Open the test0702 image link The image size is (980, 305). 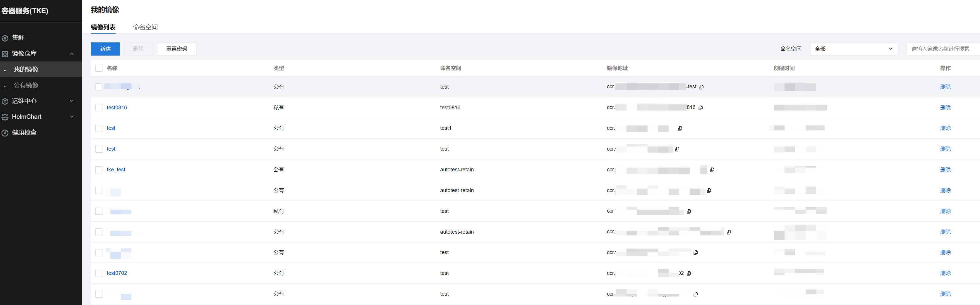pos(117,273)
